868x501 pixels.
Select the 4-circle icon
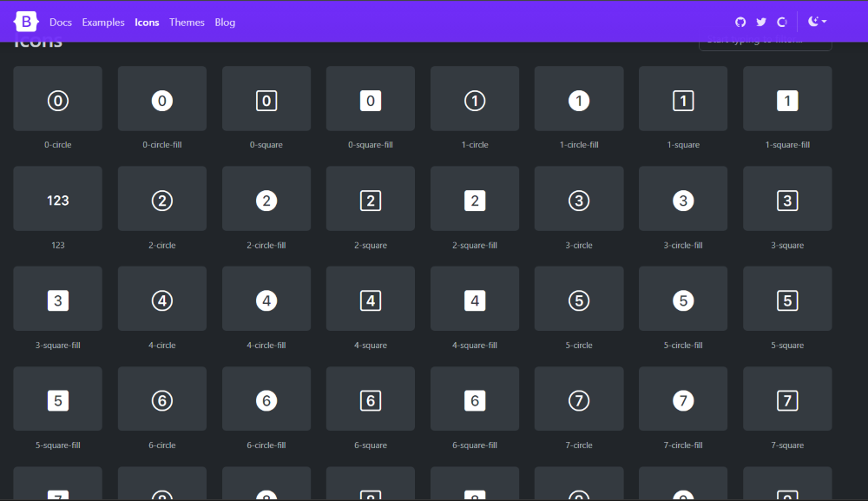162,299
